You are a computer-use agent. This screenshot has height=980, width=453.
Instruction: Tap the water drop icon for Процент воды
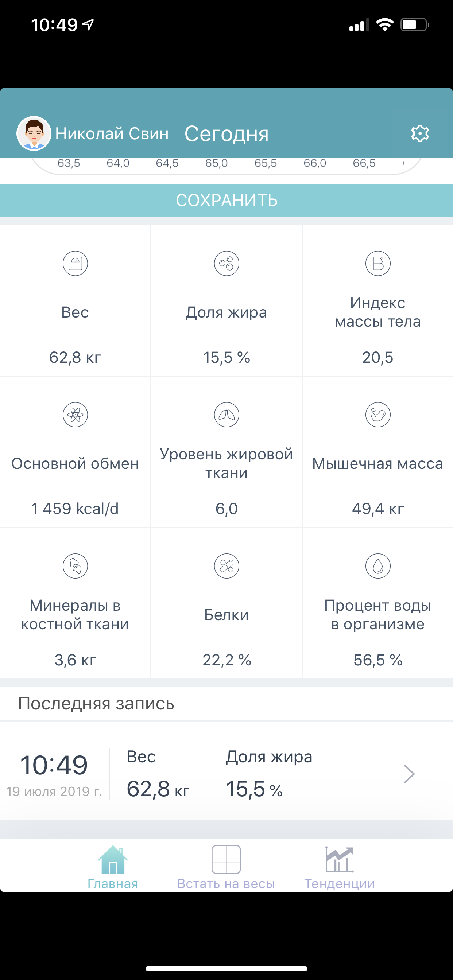pos(377,566)
